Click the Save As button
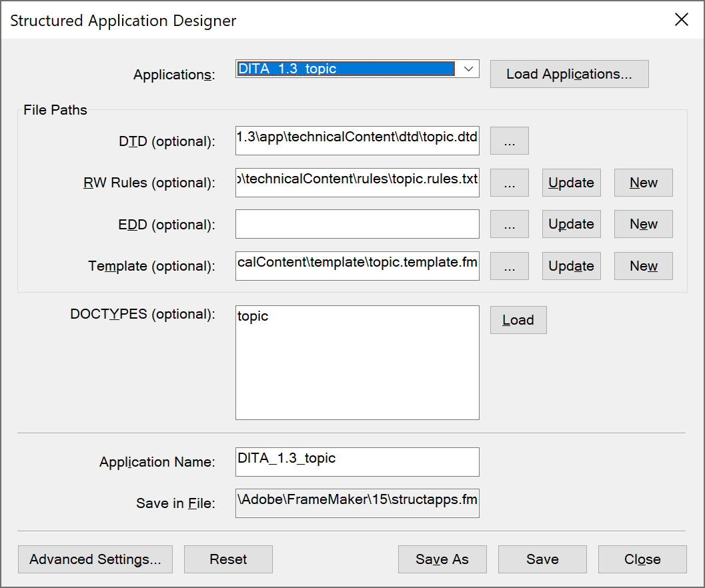The width and height of the screenshot is (705, 588). (442, 559)
